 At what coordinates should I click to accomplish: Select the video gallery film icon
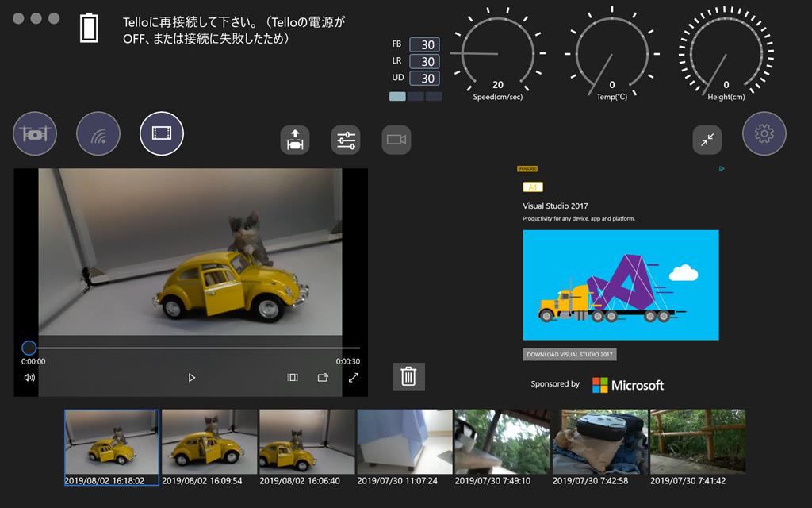point(162,133)
